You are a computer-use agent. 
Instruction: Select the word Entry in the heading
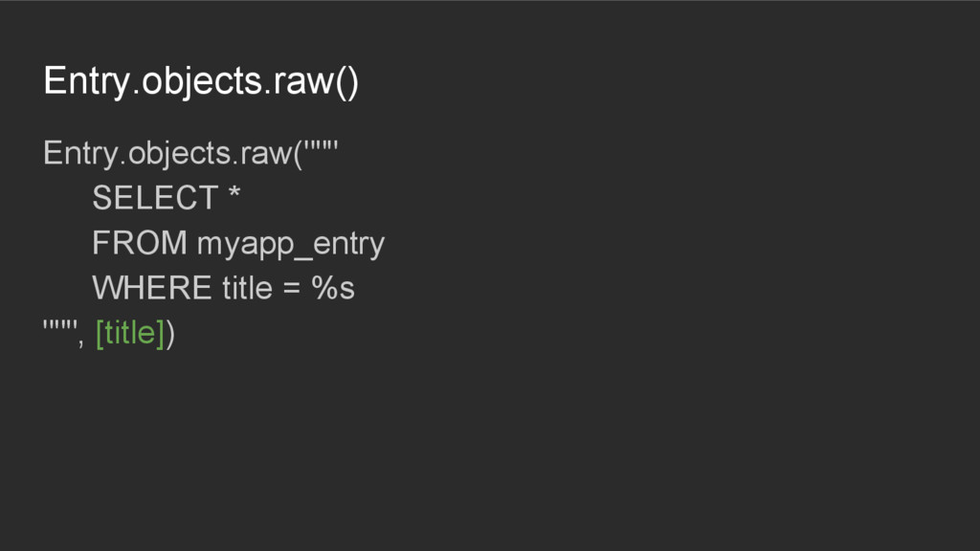click(86, 81)
